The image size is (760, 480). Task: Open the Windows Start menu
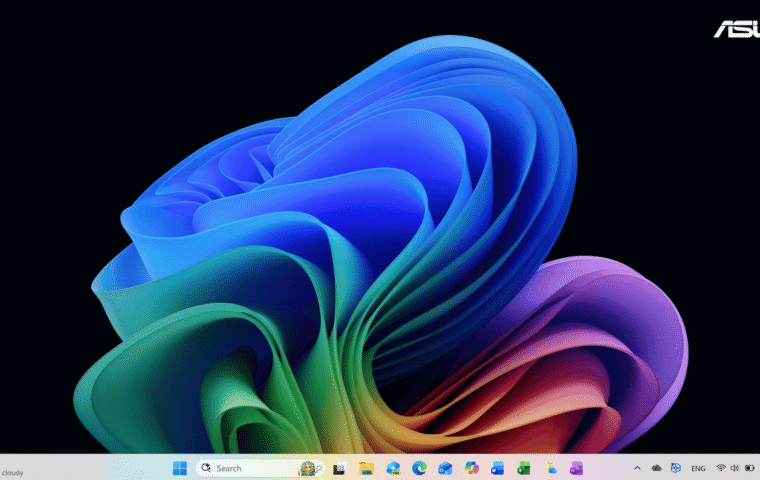[180, 468]
